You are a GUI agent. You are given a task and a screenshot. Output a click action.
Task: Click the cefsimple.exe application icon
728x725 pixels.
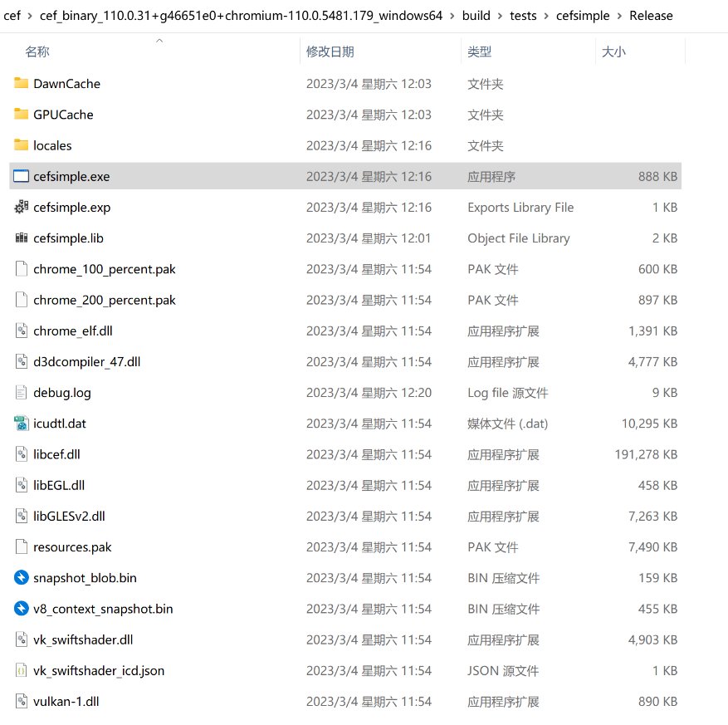click(x=22, y=176)
